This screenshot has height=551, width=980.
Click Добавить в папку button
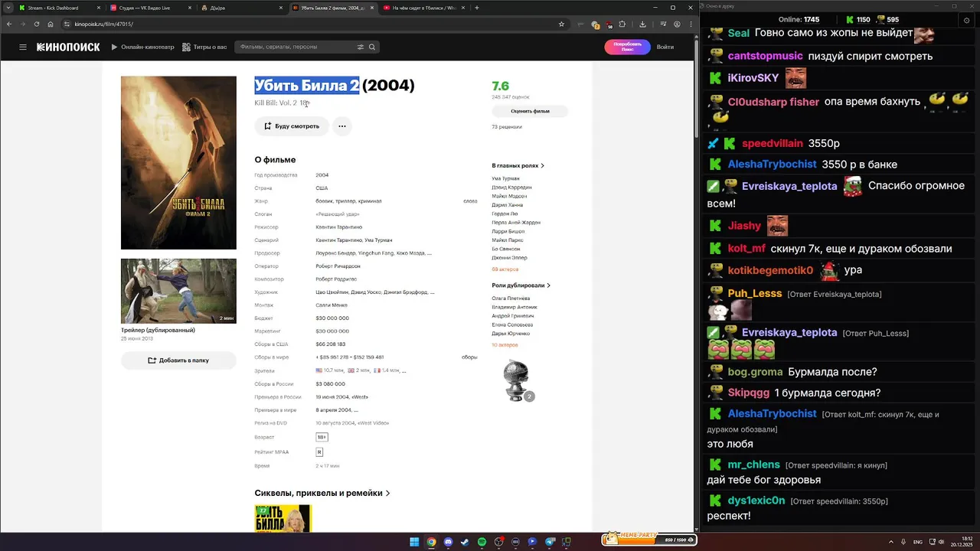178,360
